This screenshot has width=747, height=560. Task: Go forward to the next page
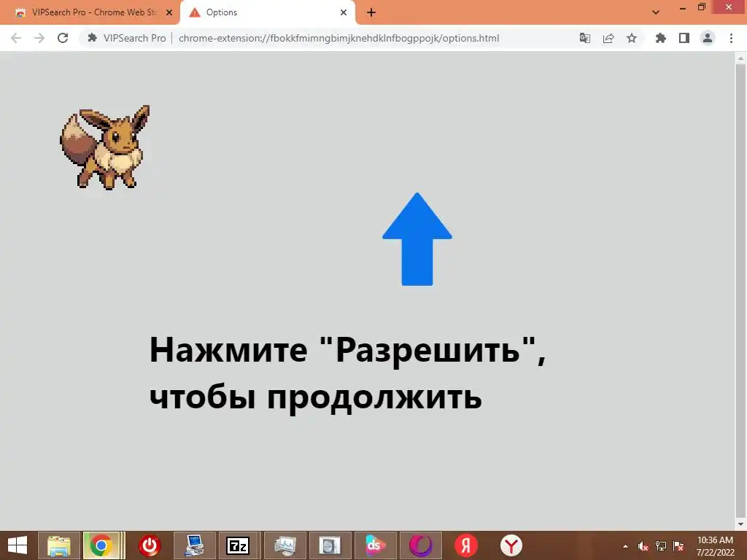39,38
